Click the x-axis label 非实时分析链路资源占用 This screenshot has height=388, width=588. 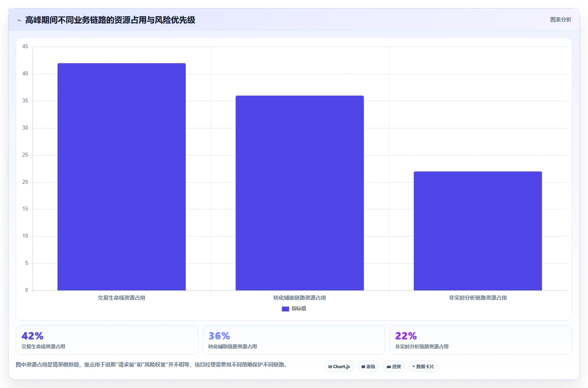[x=478, y=298]
